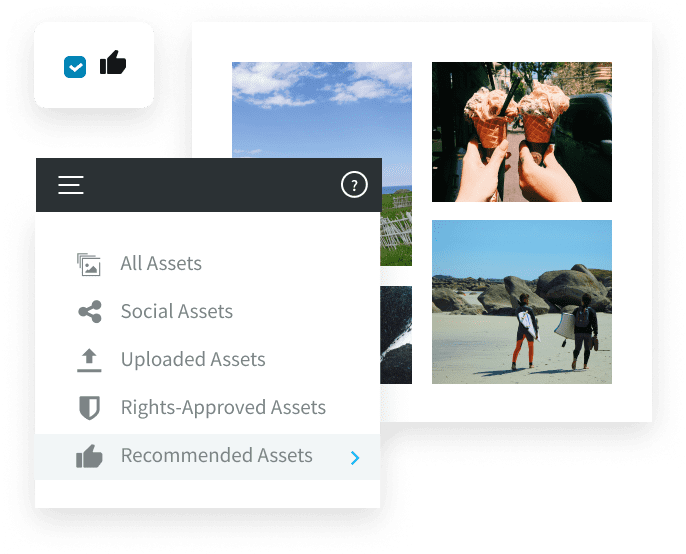The image size is (686, 554).
Task: Select the All Assets menu item
Action: click(207, 264)
